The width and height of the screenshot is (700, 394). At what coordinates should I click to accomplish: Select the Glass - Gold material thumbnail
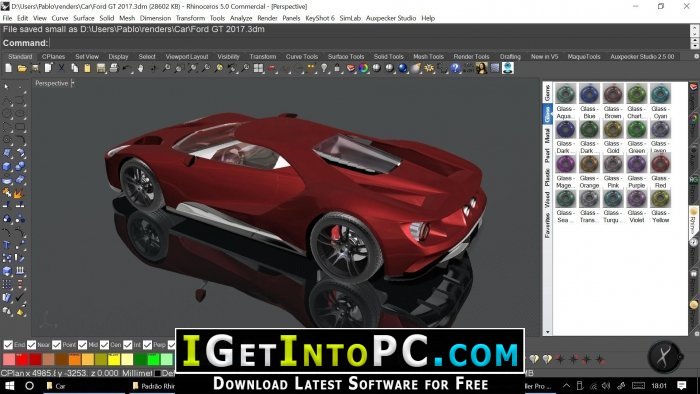pyautogui.click(x=612, y=129)
